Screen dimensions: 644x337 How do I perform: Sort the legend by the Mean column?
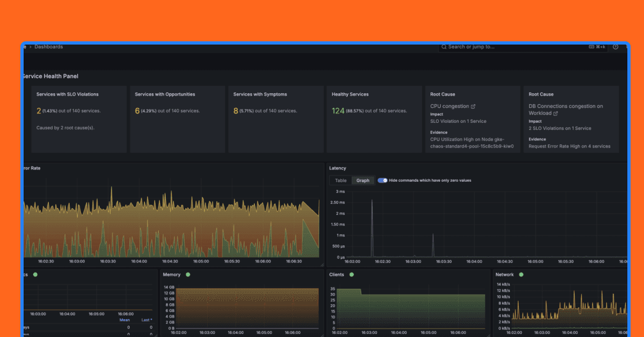(x=124, y=319)
